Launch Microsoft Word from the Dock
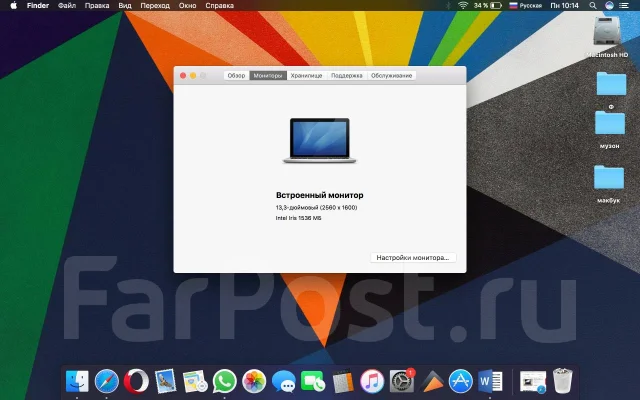Image resolution: width=640 pixels, height=400 pixels. coord(490,381)
